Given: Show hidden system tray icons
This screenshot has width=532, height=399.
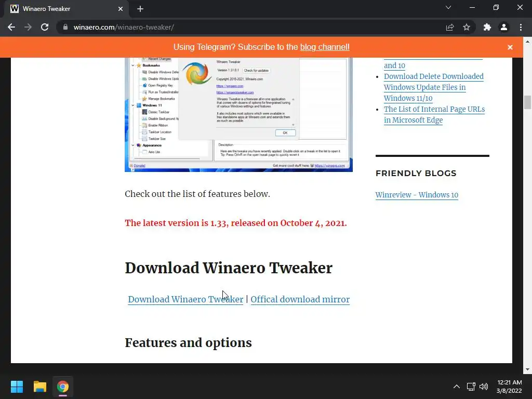Looking at the screenshot, I should point(457,387).
